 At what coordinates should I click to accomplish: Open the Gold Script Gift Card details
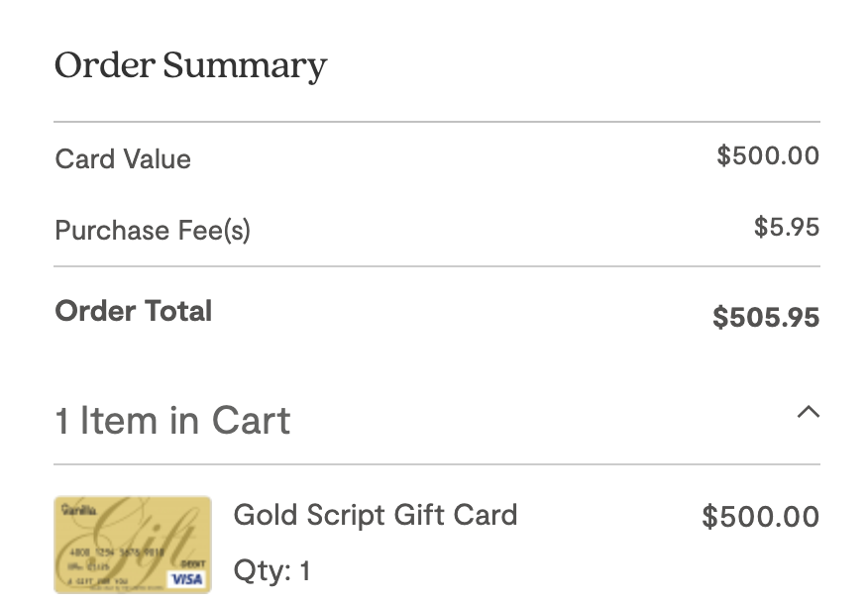pos(375,515)
